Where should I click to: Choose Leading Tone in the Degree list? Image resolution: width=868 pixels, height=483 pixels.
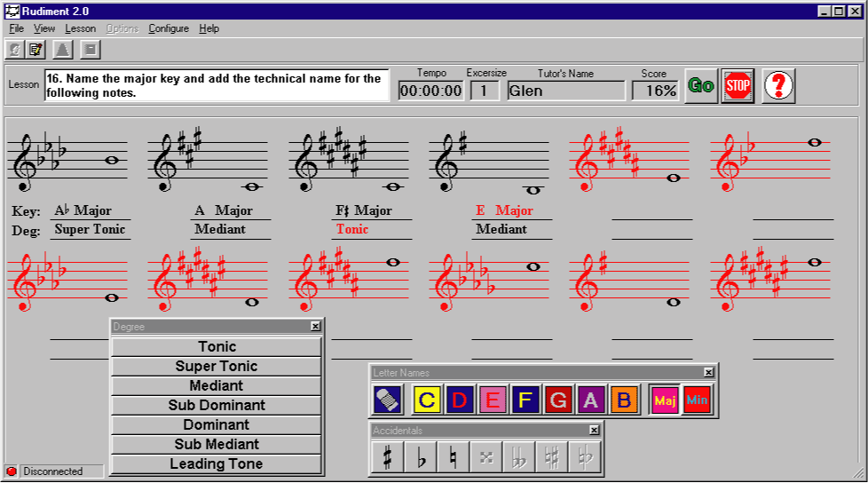point(217,463)
